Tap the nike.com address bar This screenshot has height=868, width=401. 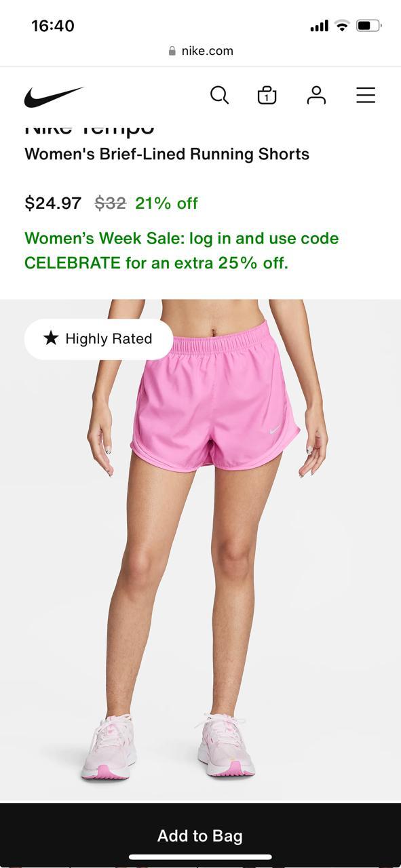coord(200,51)
